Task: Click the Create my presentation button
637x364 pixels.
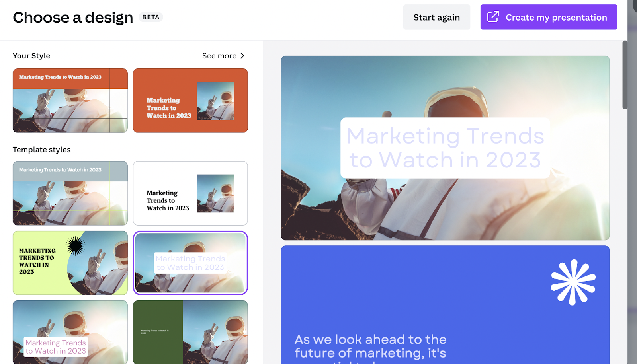Action: 549,17
